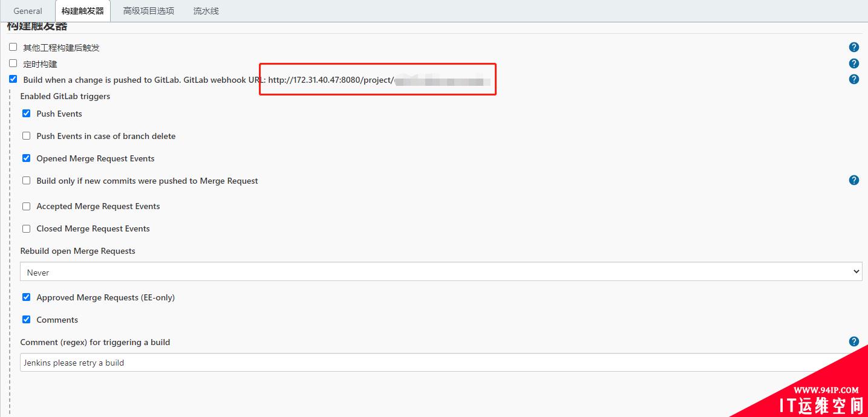Open help for 其他工程构建后触发

pyautogui.click(x=853, y=47)
